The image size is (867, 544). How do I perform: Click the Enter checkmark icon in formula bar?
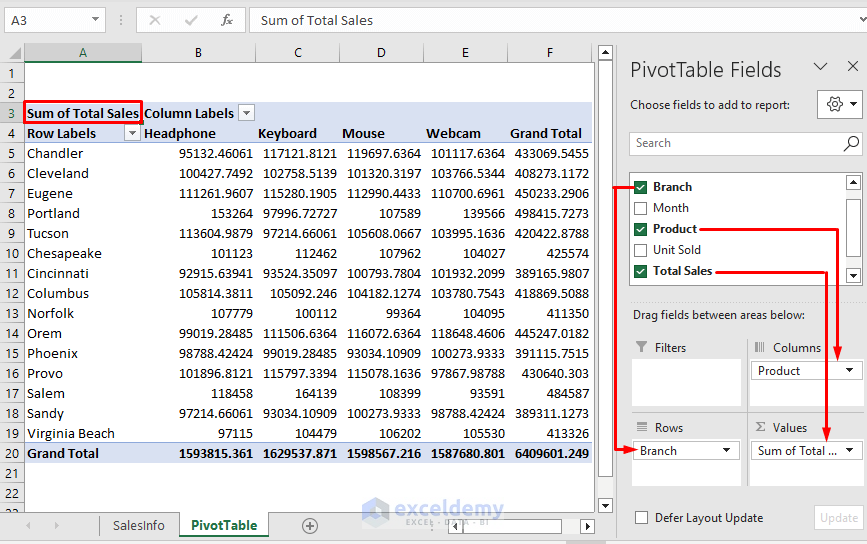(x=191, y=20)
